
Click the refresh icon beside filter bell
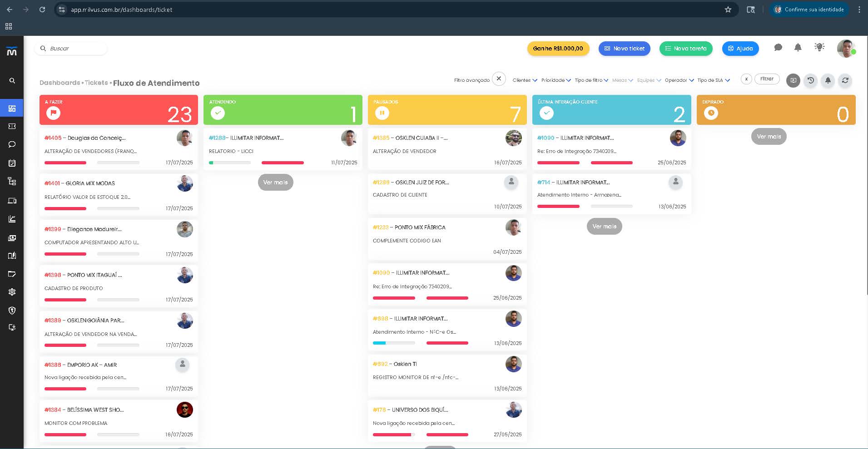(x=845, y=80)
